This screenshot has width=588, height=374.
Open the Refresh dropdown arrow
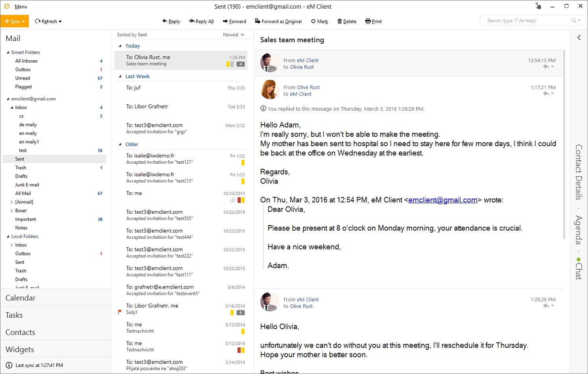pyautogui.click(x=60, y=22)
